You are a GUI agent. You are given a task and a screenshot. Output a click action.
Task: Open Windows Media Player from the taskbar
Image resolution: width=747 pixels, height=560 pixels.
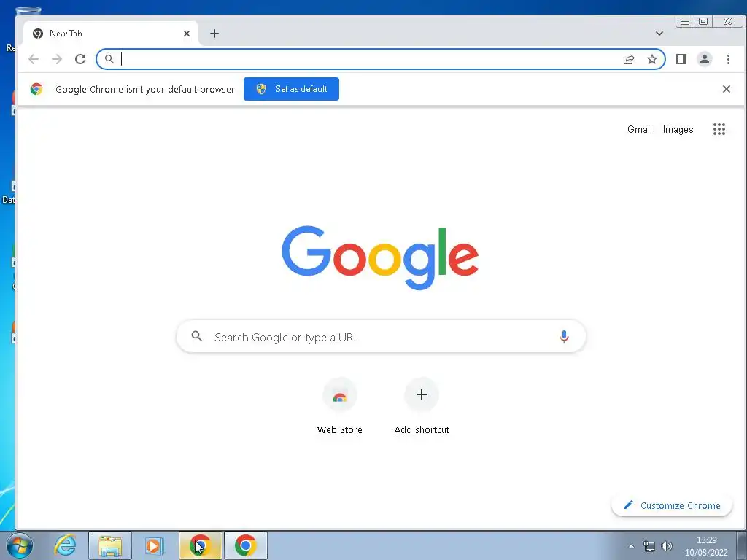coord(155,545)
